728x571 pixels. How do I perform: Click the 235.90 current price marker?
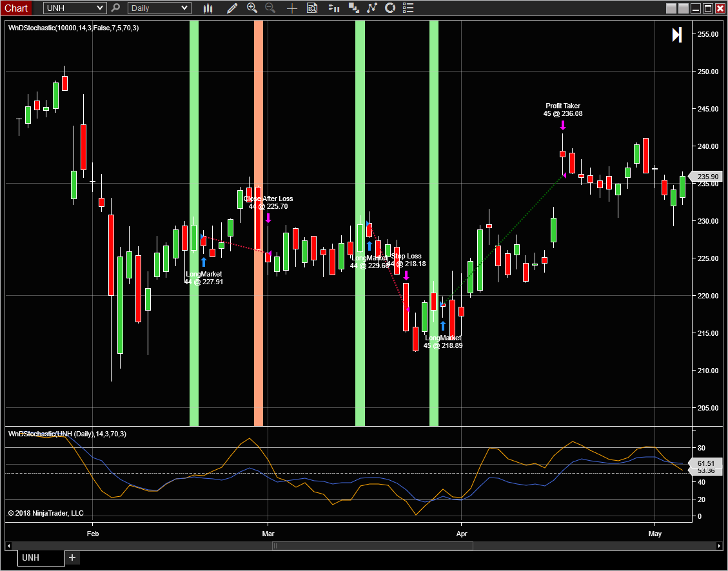(705, 177)
